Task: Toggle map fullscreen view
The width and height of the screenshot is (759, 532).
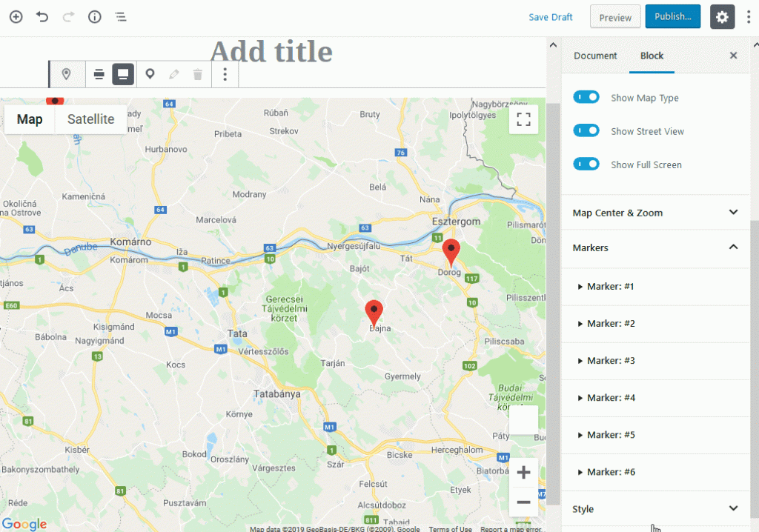Action: click(523, 119)
